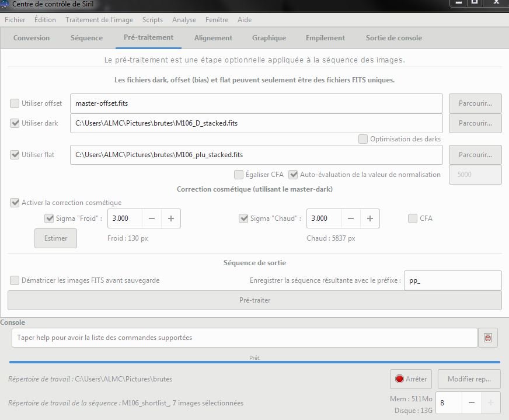
Task: Open the Édition menu
Action: click(45, 20)
